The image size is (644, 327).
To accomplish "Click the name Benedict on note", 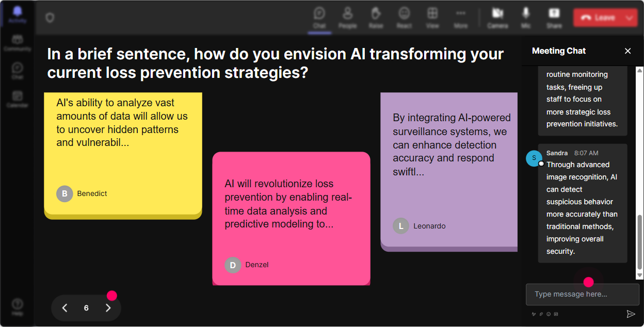I will pyautogui.click(x=92, y=193).
